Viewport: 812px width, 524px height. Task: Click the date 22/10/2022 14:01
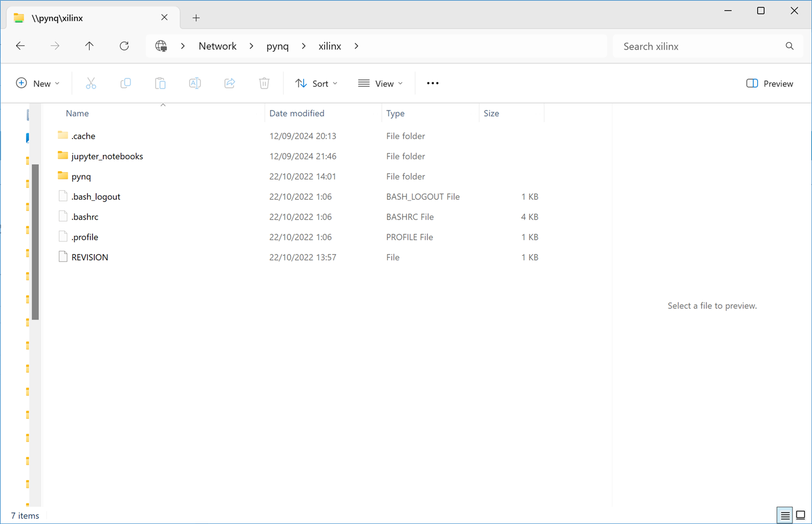tap(303, 176)
